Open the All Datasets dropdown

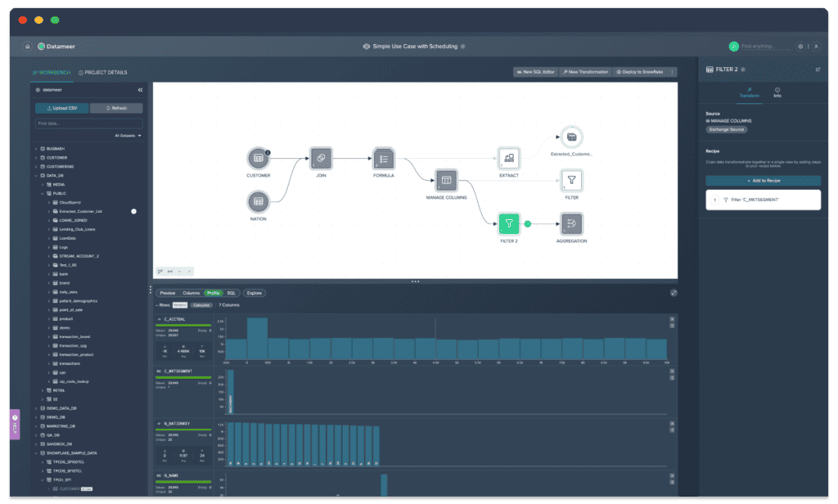[x=128, y=136]
